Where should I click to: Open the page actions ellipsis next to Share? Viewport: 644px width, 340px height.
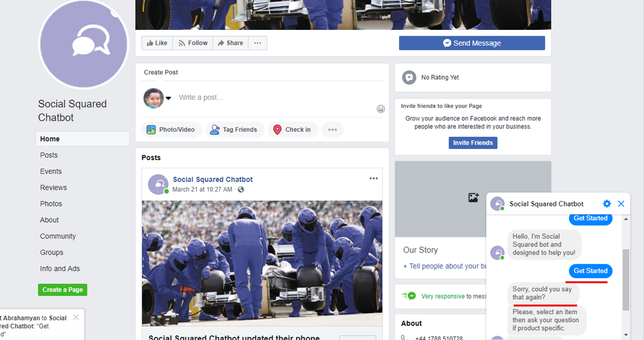tap(258, 43)
